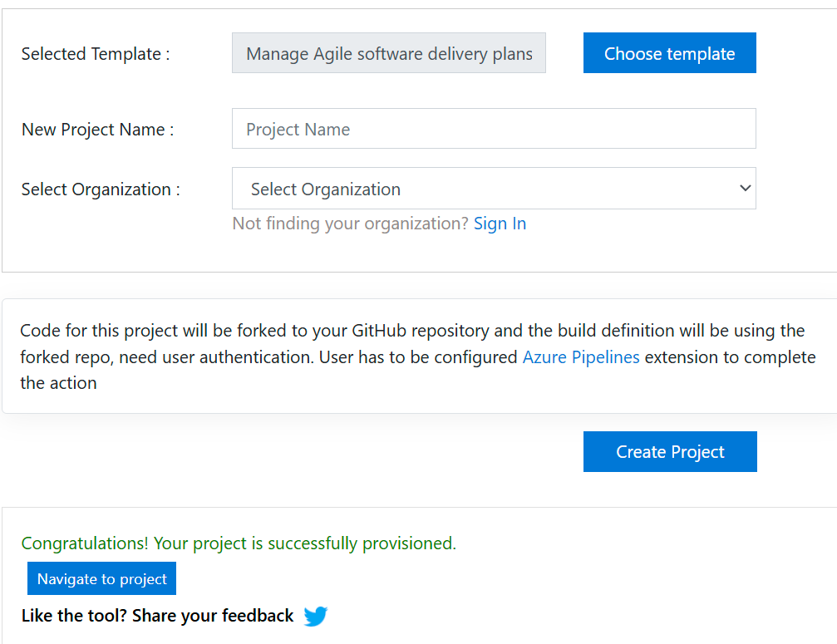
Task: Click the Twitter bird feedback icon
Action: pyautogui.click(x=316, y=617)
